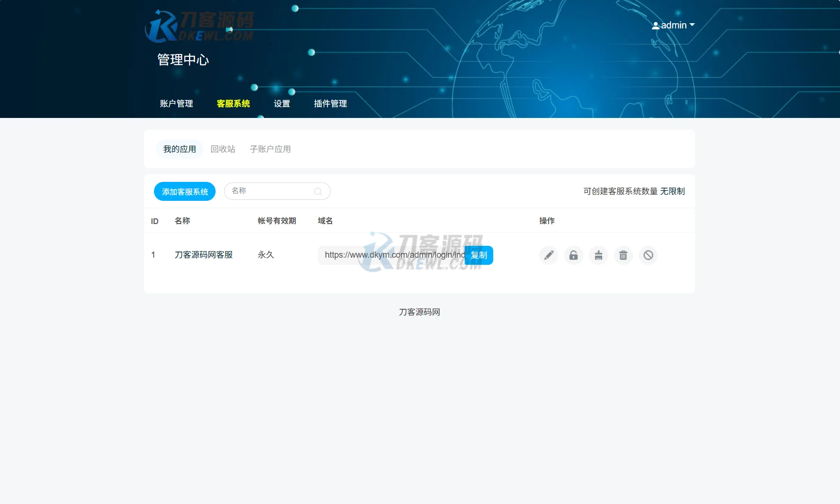Open the 设置 navigation item
Viewport: 840px width, 504px height.
(282, 104)
